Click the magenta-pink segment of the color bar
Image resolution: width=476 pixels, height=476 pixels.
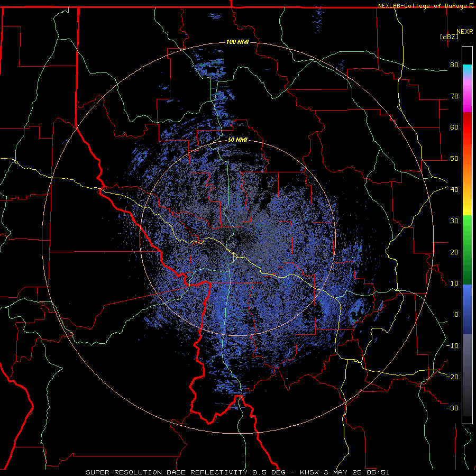click(x=467, y=94)
